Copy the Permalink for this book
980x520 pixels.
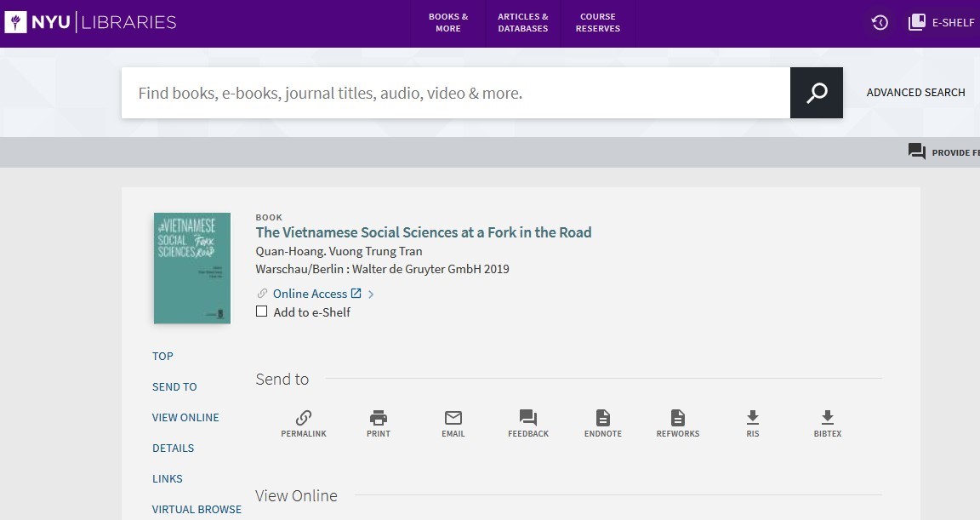coord(304,423)
